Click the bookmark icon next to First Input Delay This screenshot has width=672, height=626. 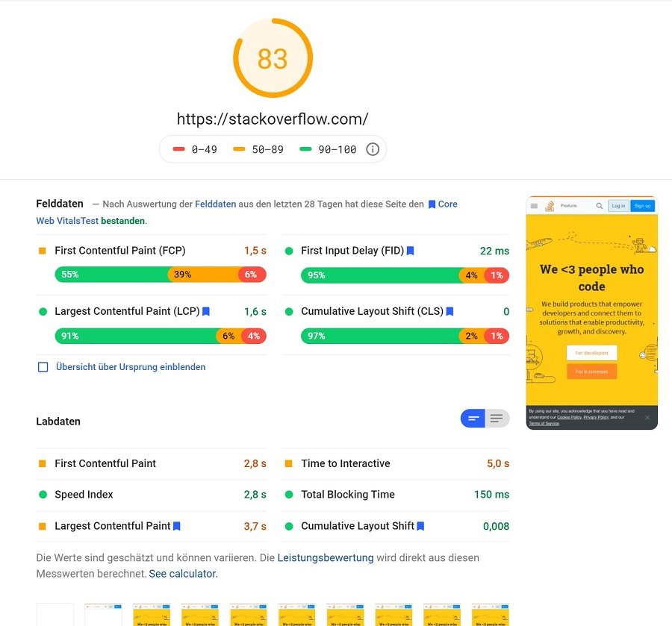pos(410,251)
